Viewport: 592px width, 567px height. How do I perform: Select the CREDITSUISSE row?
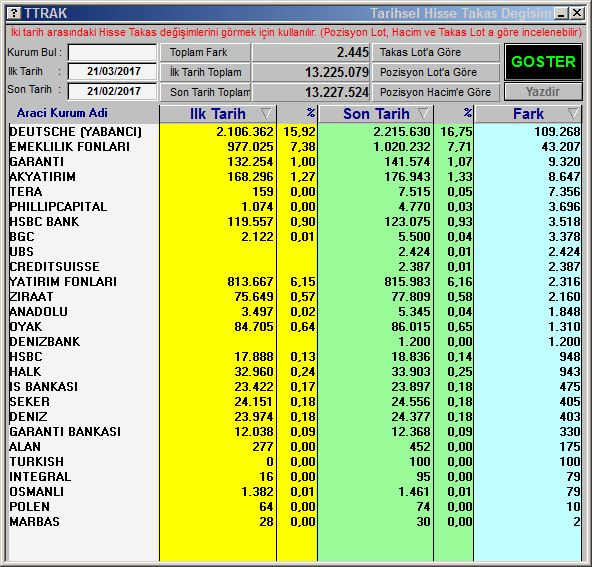coord(294,267)
